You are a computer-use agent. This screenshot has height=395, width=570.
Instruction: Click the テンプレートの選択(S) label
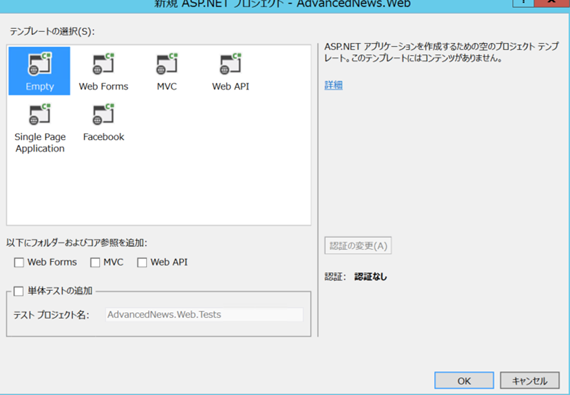coord(52,32)
